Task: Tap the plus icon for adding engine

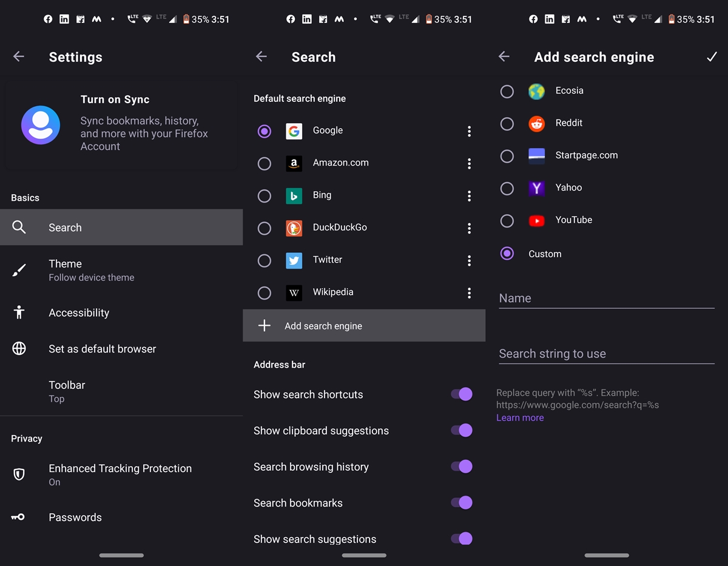Action: click(x=265, y=326)
